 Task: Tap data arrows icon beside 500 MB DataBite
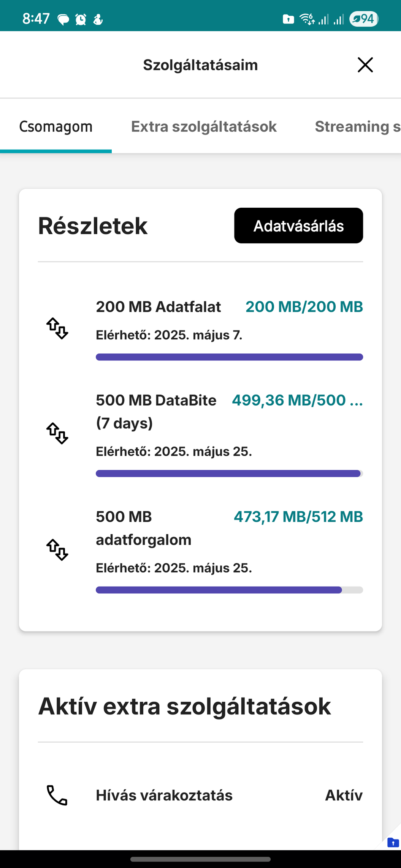tap(57, 433)
